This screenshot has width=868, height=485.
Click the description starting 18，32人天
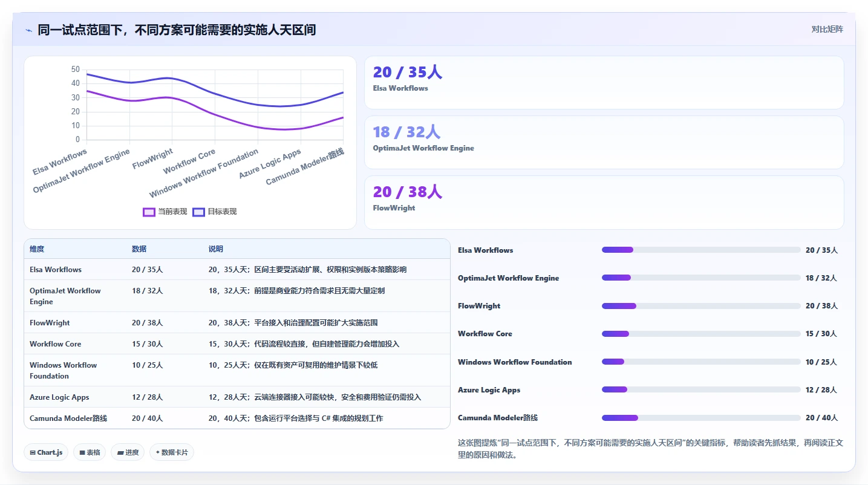296,291
